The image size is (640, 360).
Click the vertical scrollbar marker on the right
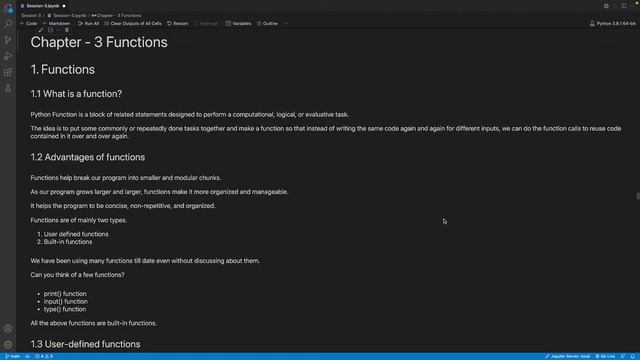point(638,196)
